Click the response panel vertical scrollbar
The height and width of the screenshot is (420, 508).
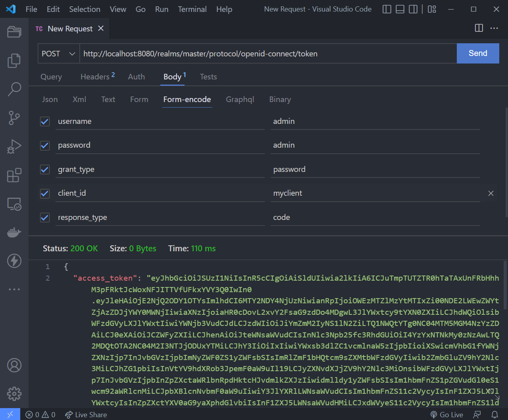505,285
